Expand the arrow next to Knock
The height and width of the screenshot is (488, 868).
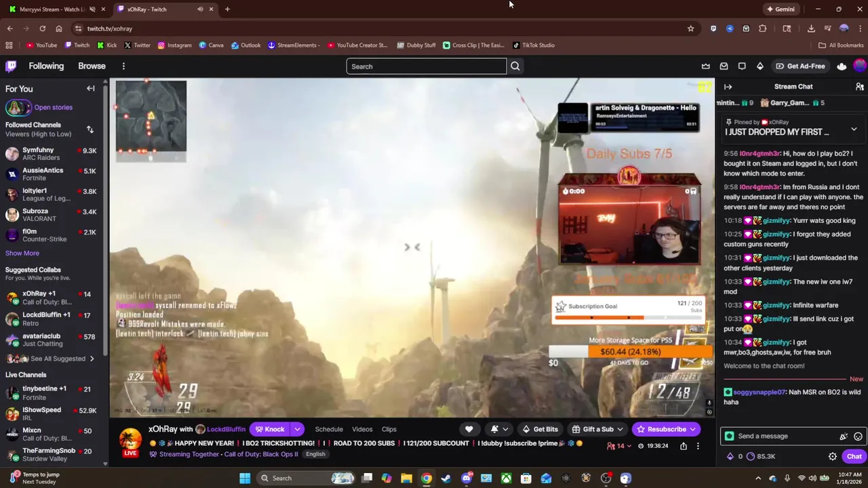coord(297,429)
